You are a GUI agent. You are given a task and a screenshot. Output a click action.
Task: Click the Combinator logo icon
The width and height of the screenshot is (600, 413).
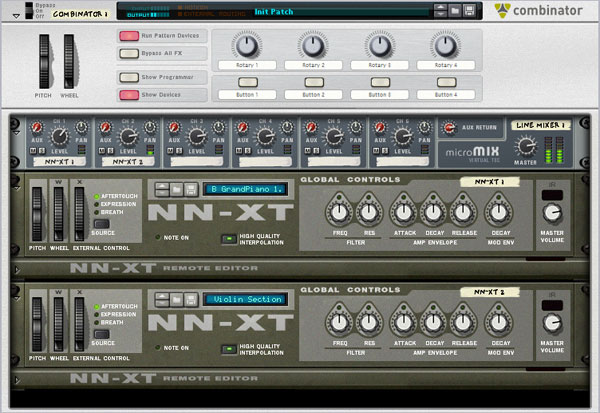tap(507, 12)
